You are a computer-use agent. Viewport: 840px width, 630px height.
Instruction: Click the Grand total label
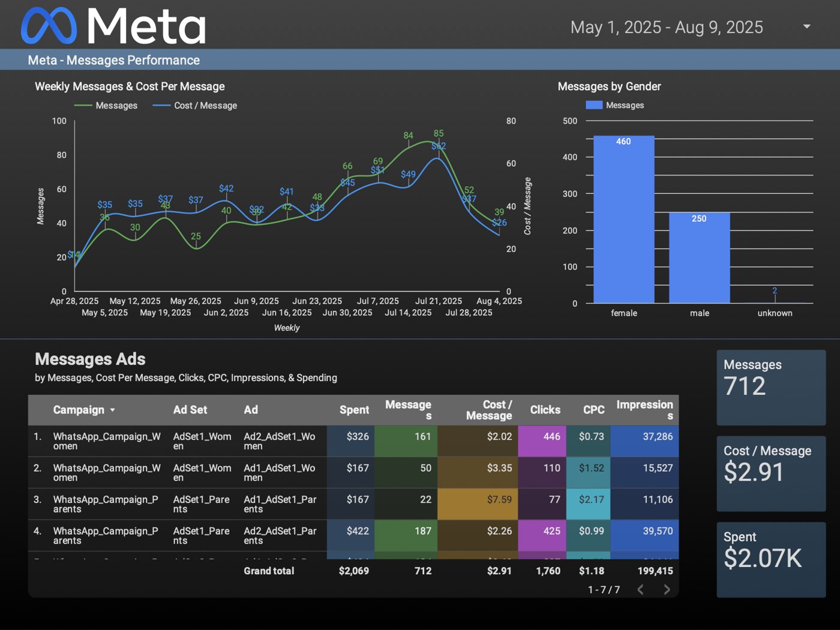[269, 571]
